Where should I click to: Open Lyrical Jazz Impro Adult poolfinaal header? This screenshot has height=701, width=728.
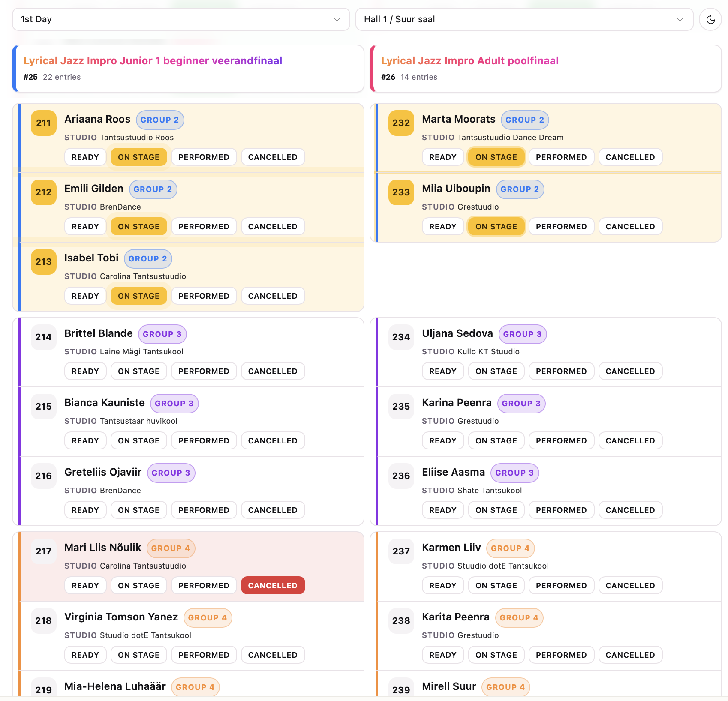(x=546, y=69)
